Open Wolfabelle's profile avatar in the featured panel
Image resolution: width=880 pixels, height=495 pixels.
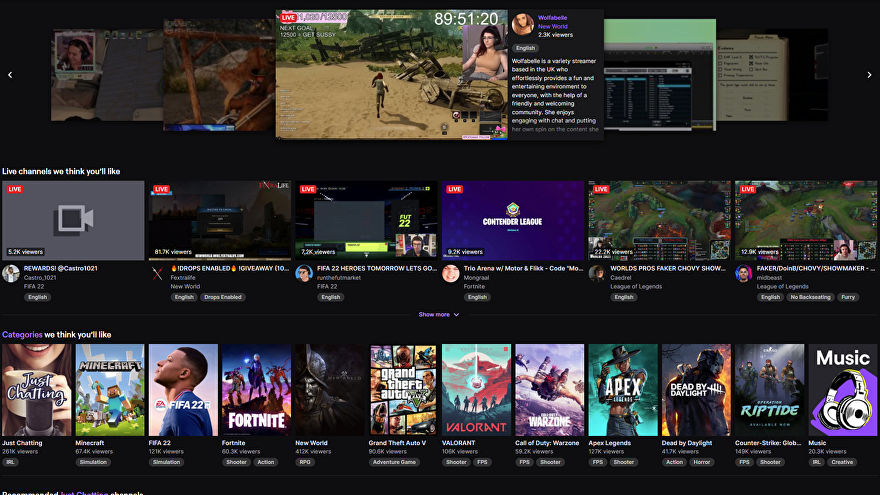click(x=523, y=25)
